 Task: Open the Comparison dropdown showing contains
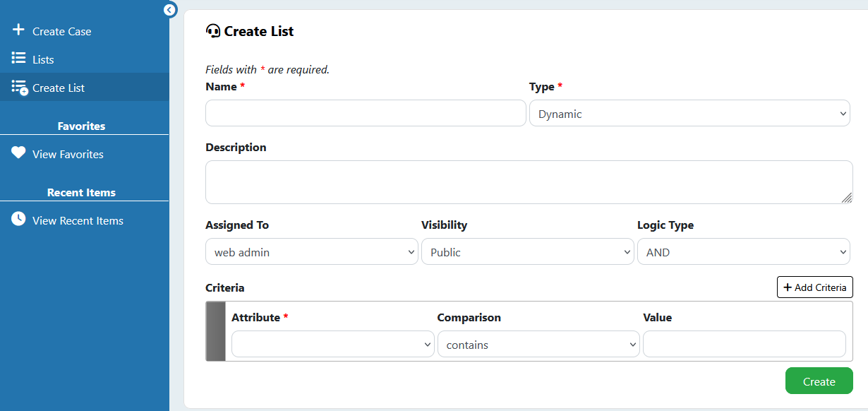(538, 344)
